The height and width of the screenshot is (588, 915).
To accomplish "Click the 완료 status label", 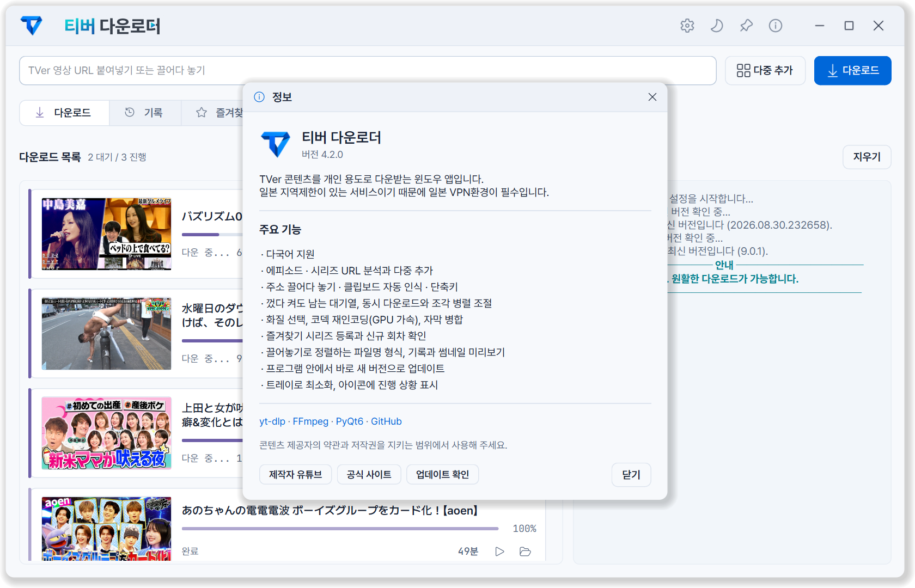I will point(190,552).
